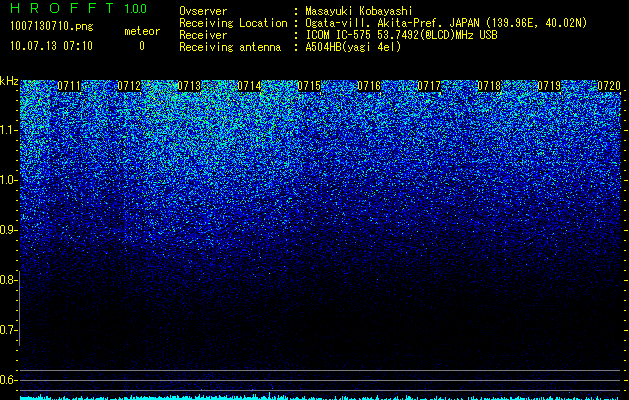This screenshot has height=400, width=629.
Task: Click the Receiving antenna label
Action: click(230, 47)
